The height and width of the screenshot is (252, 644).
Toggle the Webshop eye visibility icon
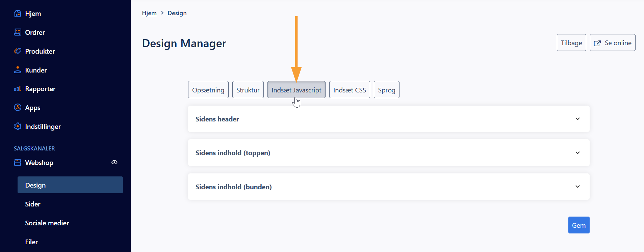click(114, 162)
